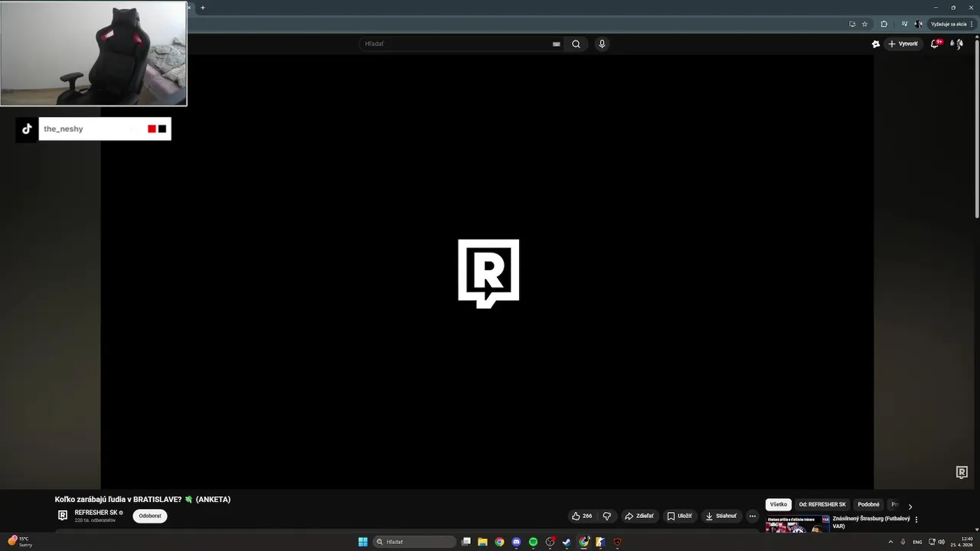Viewport: 980px width, 551px height.
Task: Click the Chrome profile avatar
Action: point(918,24)
